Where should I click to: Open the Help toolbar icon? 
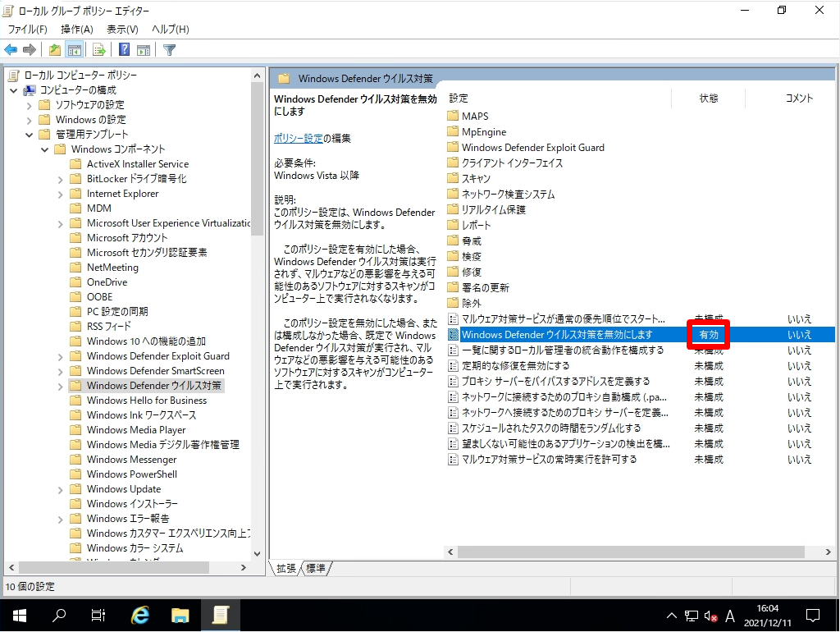(x=125, y=50)
